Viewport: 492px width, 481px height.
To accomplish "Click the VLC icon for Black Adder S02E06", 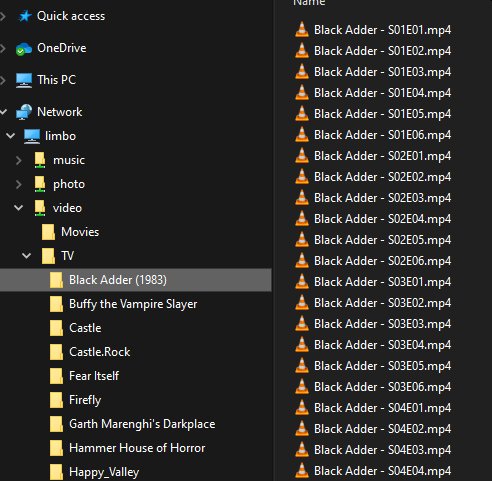I will point(302,260).
